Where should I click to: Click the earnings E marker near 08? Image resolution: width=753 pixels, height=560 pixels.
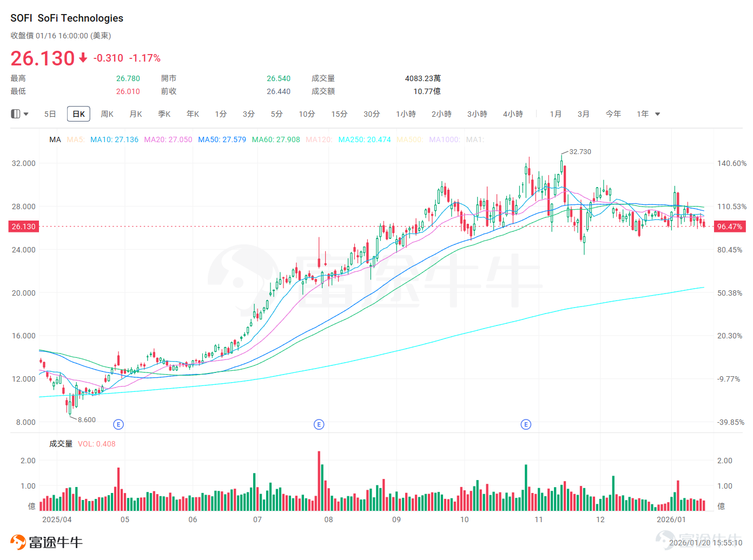(319, 424)
